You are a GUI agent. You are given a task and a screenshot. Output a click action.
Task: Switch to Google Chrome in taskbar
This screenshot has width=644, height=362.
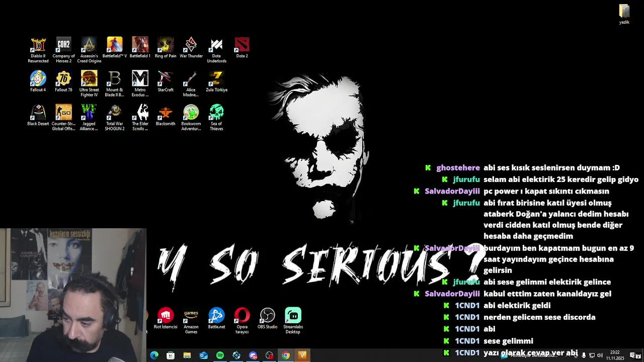point(286,355)
